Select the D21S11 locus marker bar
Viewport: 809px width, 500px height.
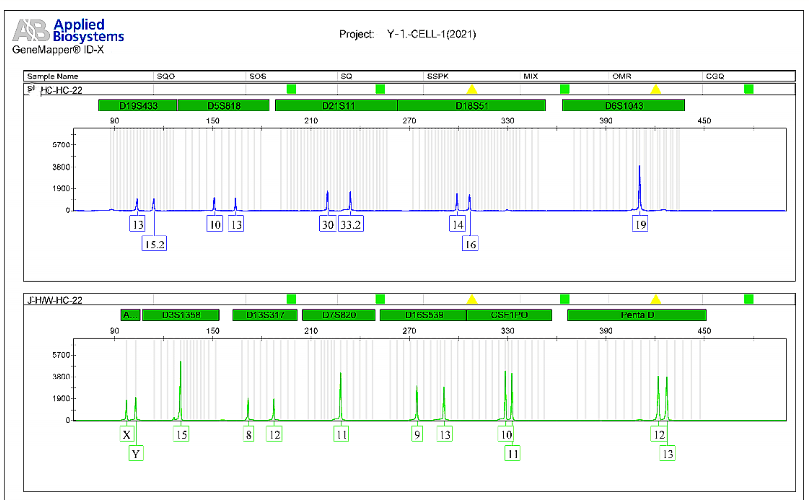click(336, 105)
